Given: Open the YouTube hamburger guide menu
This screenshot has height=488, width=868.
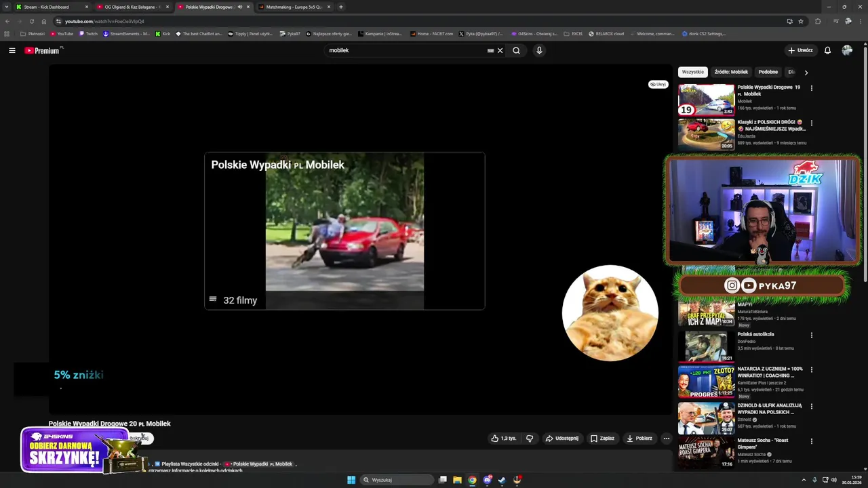Looking at the screenshot, I should (x=12, y=50).
